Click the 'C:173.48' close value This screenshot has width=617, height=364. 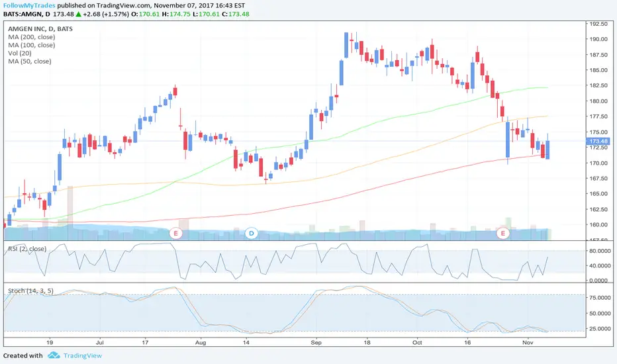coord(235,14)
